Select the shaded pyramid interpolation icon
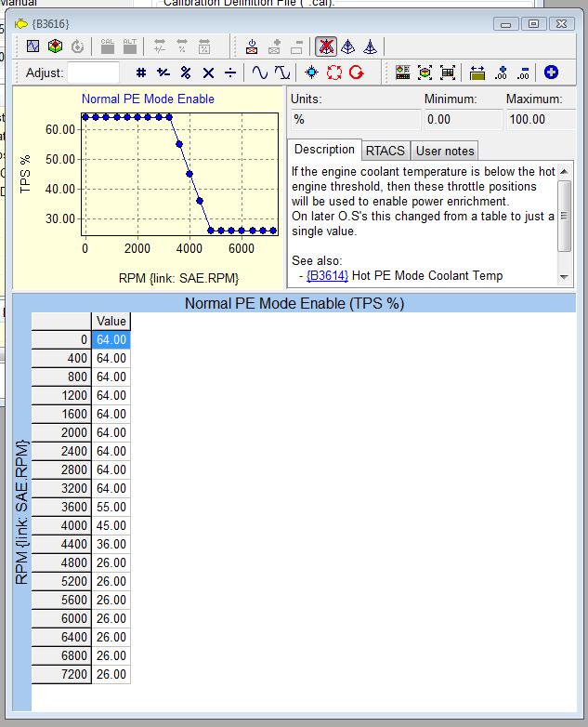Screen dimensions: 588x727 tap(348, 46)
